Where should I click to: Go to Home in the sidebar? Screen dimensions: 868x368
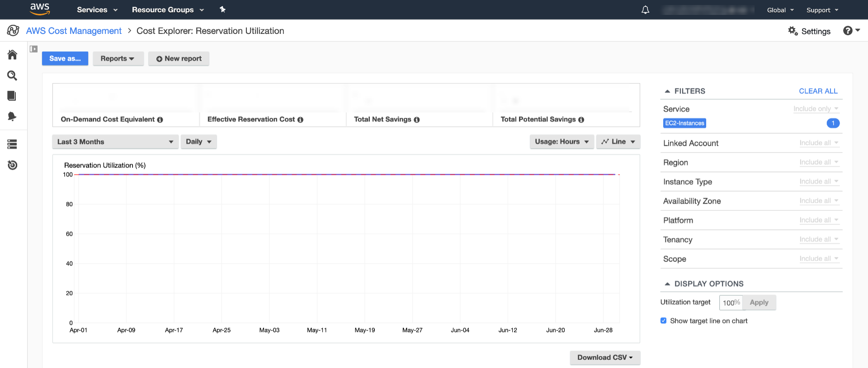(12, 55)
